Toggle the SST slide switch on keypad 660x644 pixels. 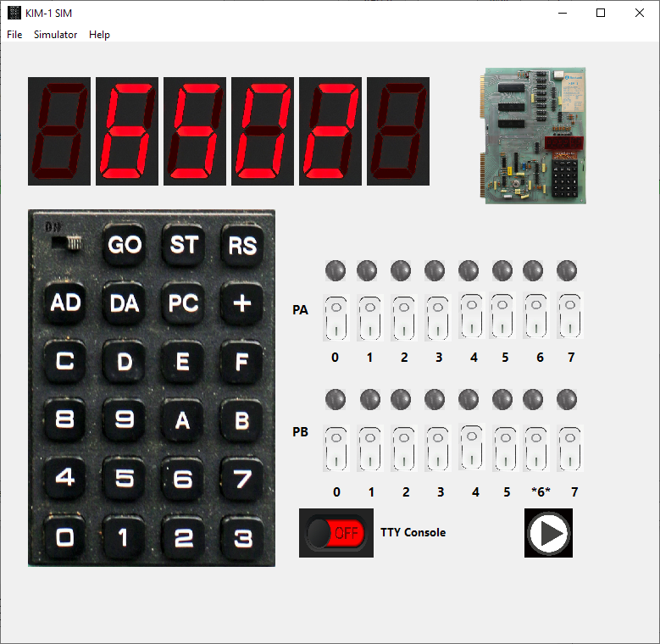66,243
